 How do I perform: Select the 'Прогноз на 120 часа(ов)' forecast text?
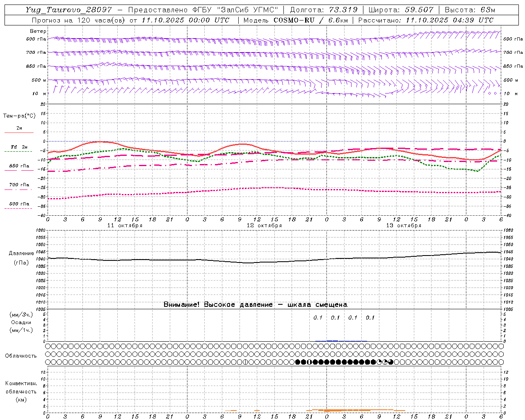78,20
